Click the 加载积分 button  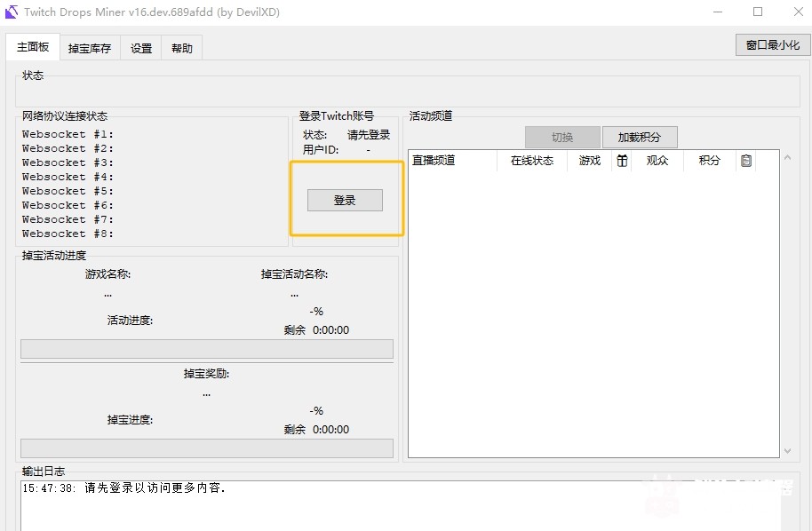[x=640, y=137]
